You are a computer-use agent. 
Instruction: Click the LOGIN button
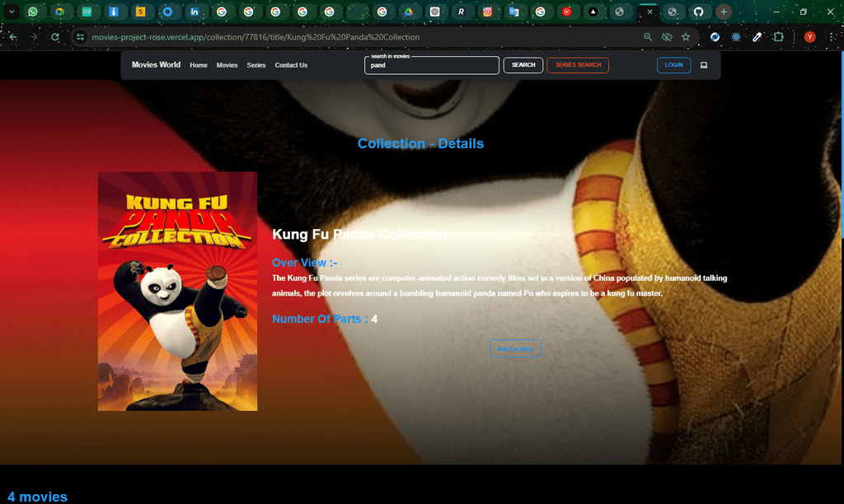click(x=674, y=65)
